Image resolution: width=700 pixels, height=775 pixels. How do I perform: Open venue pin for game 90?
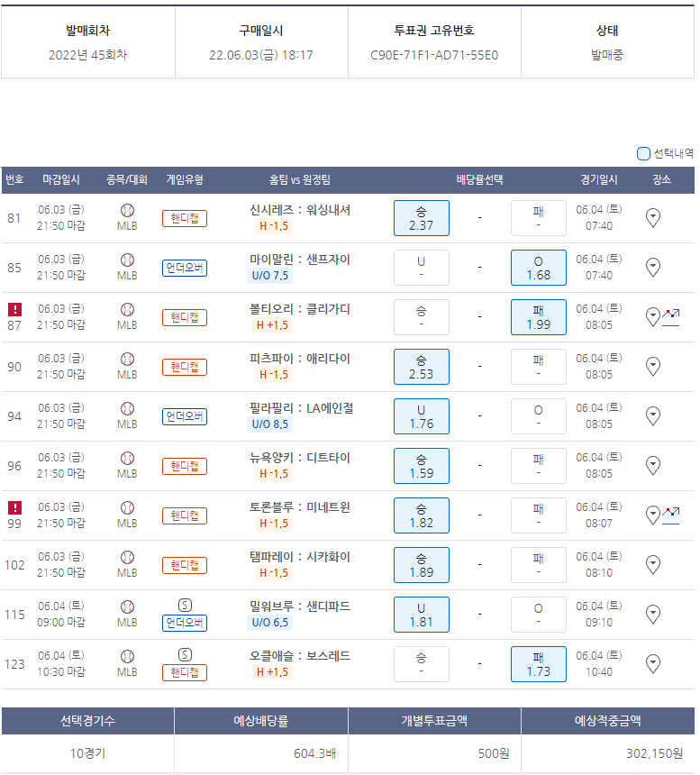click(653, 366)
